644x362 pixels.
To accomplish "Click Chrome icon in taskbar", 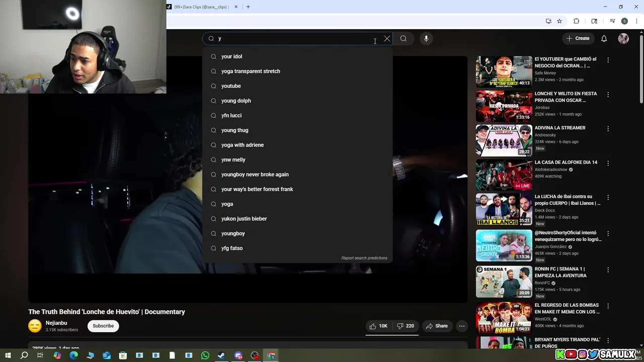I will [x=271, y=355].
